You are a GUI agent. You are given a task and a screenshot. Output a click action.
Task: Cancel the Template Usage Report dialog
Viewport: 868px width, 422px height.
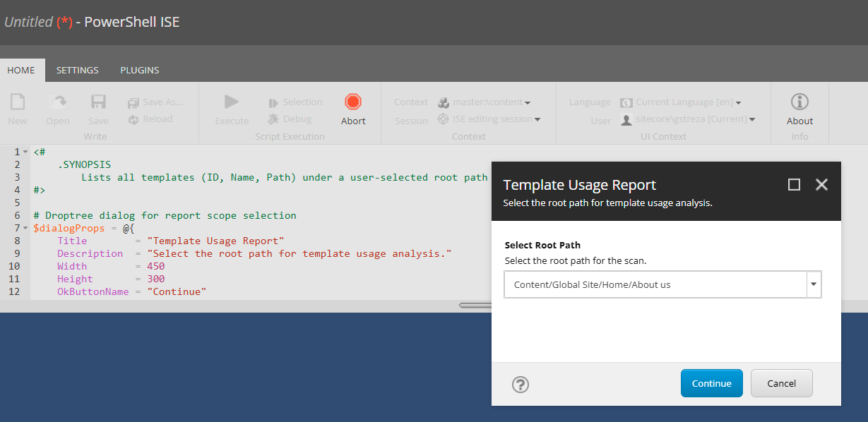click(x=782, y=383)
